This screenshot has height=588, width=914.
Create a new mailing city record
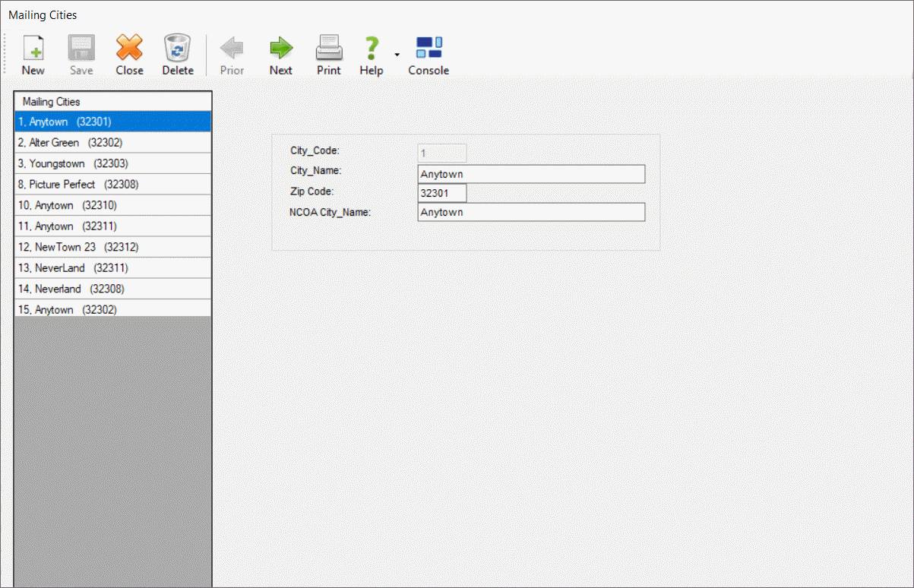(x=33, y=55)
